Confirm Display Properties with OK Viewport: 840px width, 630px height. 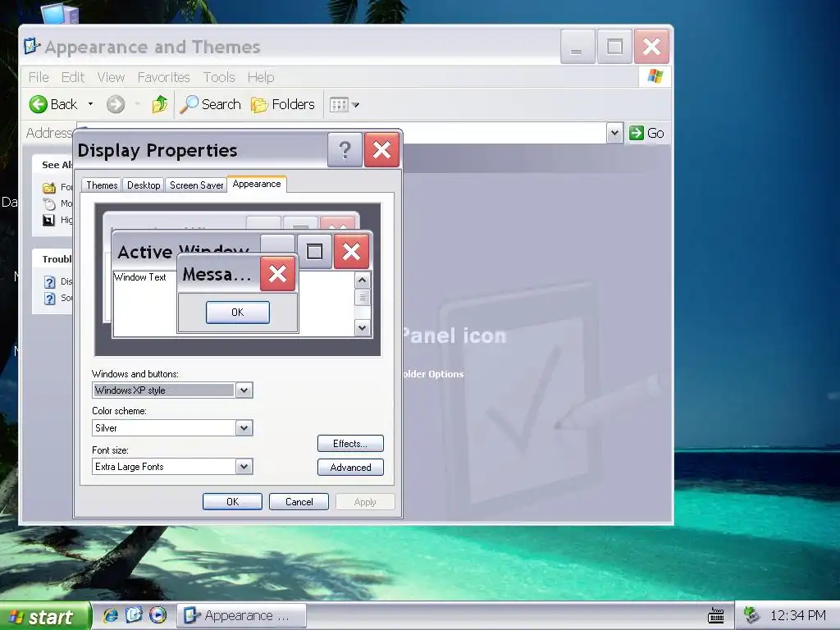tap(232, 501)
